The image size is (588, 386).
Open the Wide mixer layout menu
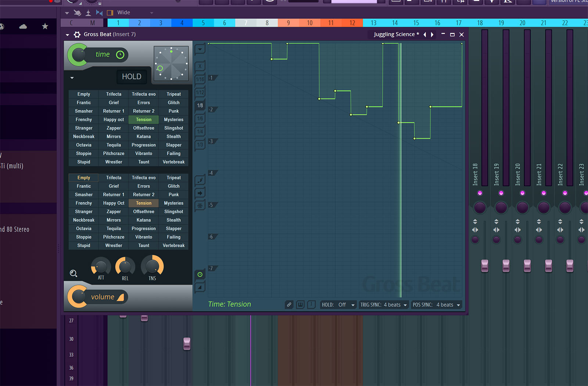point(135,13)
